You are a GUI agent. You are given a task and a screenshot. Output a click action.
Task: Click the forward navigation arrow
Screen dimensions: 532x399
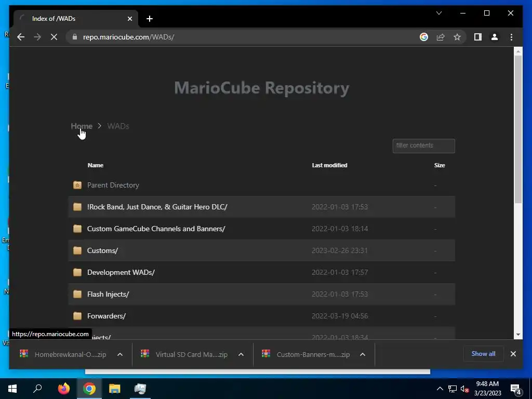click(x=37, y=37)
